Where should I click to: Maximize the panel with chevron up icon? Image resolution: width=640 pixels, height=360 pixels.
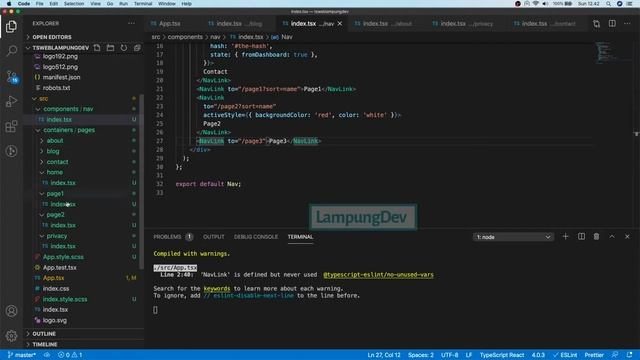pyautogui.click(x=612, y=236)
